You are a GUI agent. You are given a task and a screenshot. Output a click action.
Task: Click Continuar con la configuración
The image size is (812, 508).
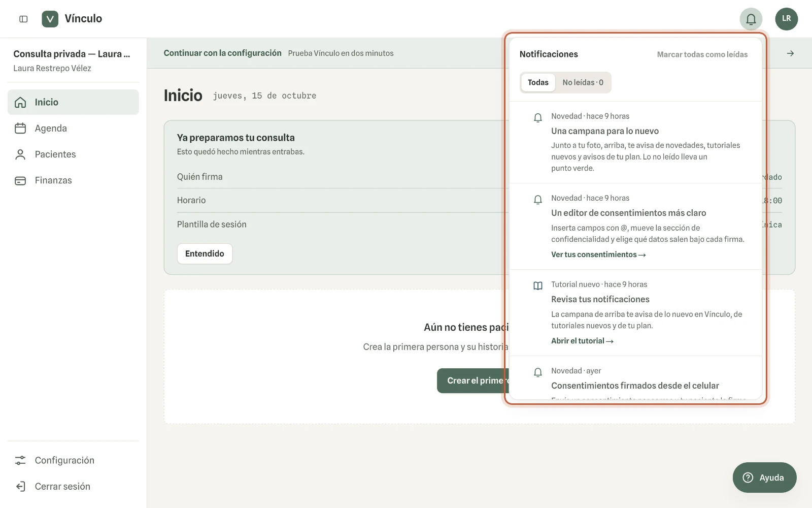pos(222,53)
